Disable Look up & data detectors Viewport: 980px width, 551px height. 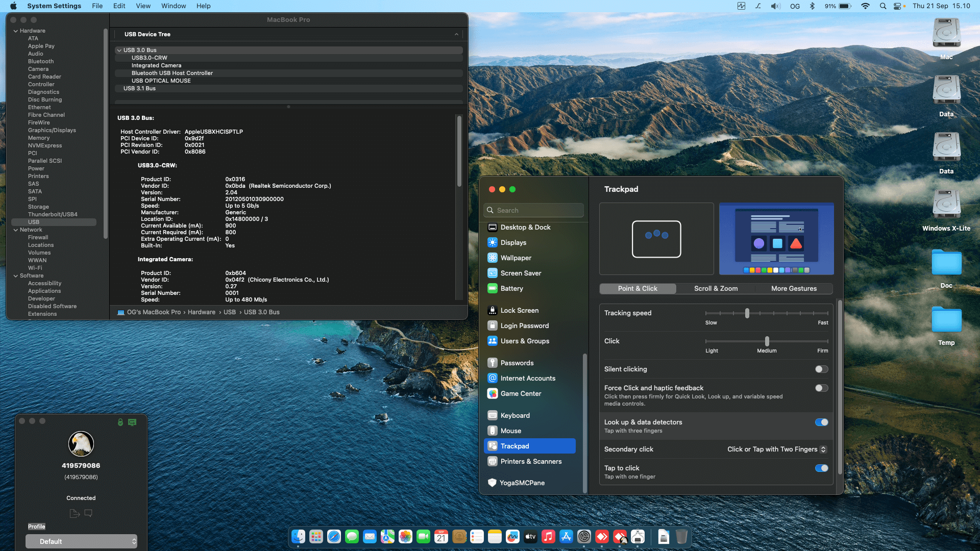[821, 422]
